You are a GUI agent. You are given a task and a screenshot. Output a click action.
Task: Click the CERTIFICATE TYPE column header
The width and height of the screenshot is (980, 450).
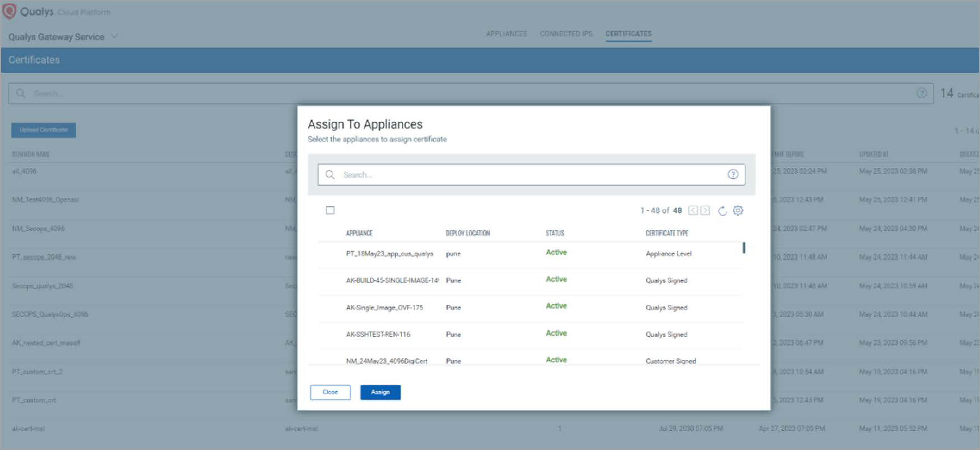(x=667, y=233)
